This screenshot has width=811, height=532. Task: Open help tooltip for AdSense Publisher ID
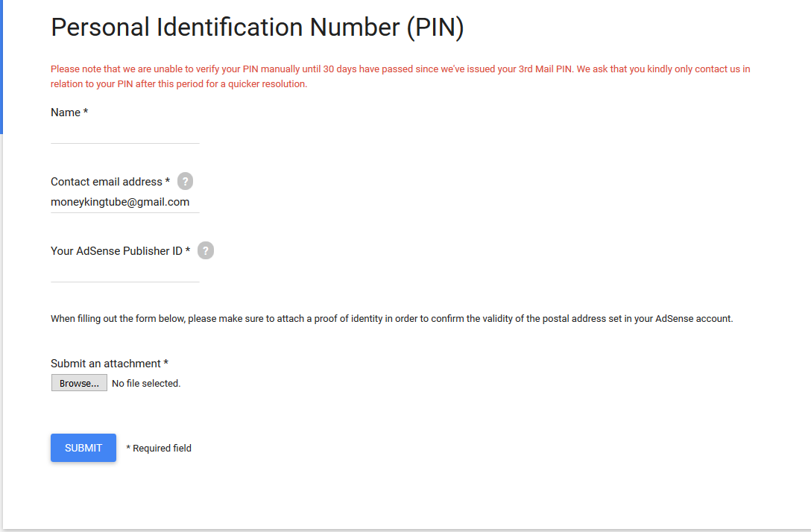coord(206,250)
